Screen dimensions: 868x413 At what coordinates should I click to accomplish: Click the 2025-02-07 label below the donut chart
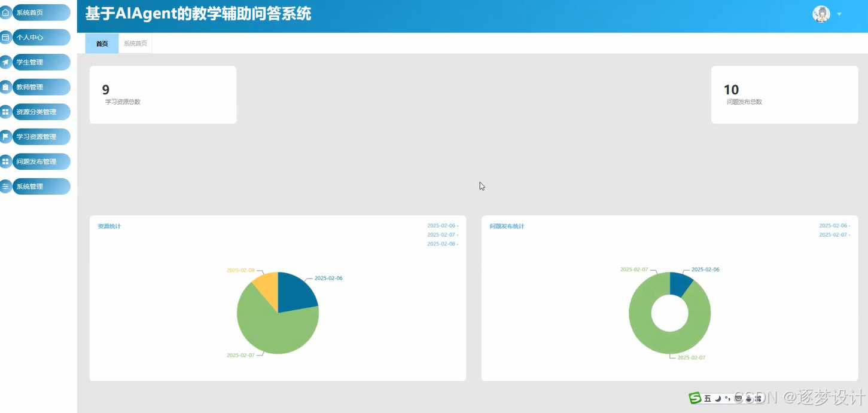click(691, 357)
